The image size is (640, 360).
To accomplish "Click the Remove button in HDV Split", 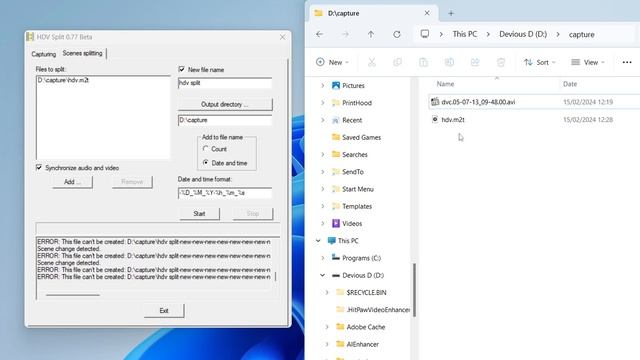I will point(132,182).
